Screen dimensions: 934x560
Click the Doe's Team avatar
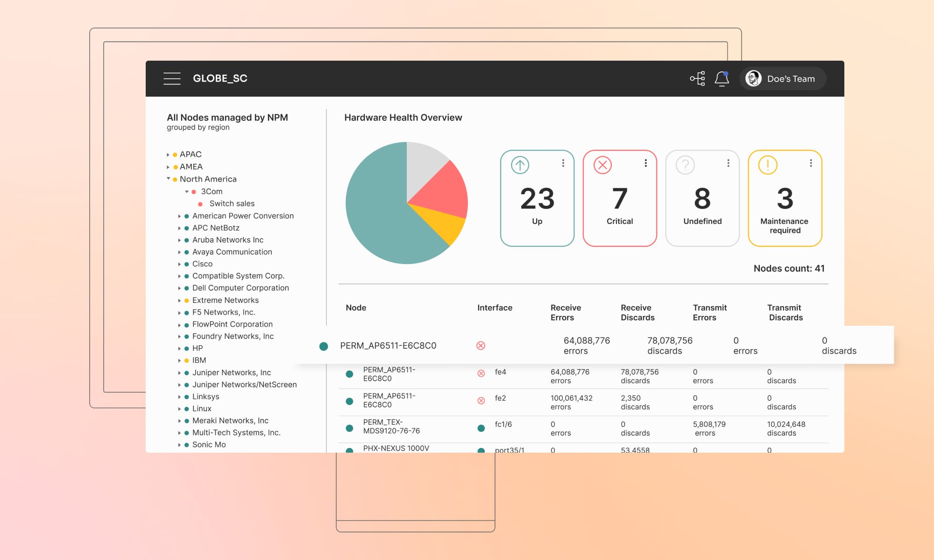pyautogui.click(x=753, y=78)
